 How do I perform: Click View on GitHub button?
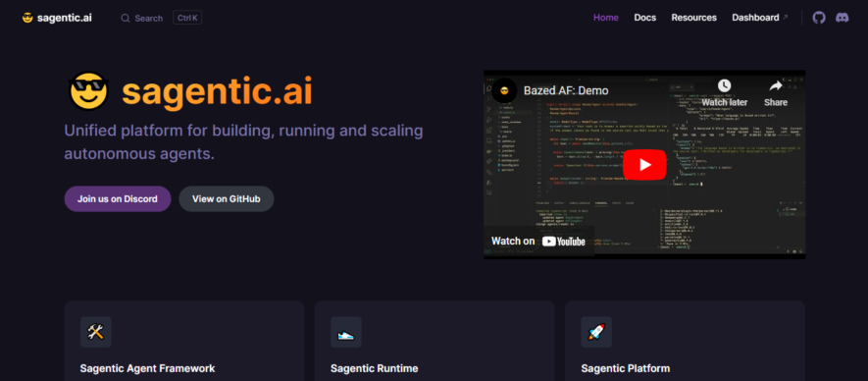click(226, 198)
